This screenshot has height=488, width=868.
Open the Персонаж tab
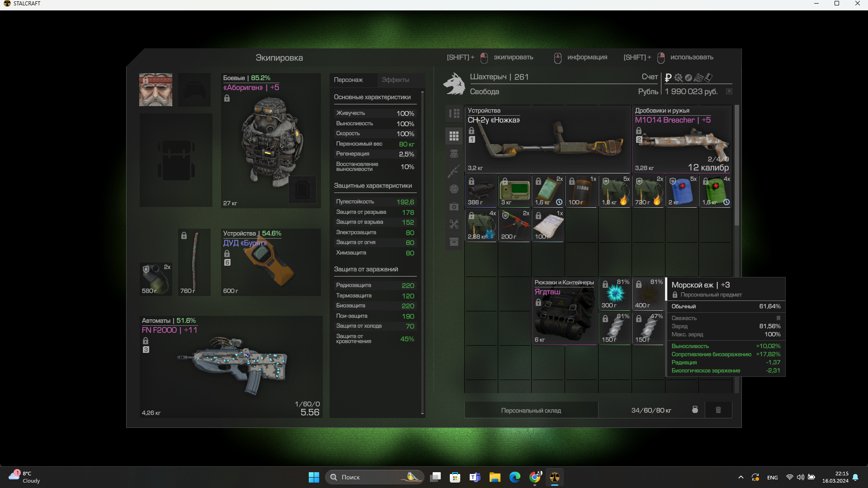point(349,80)
